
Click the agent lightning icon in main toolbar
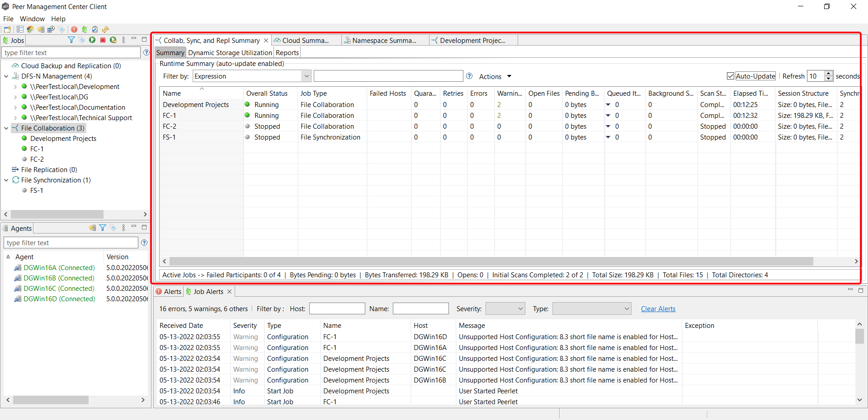(41, 29)
